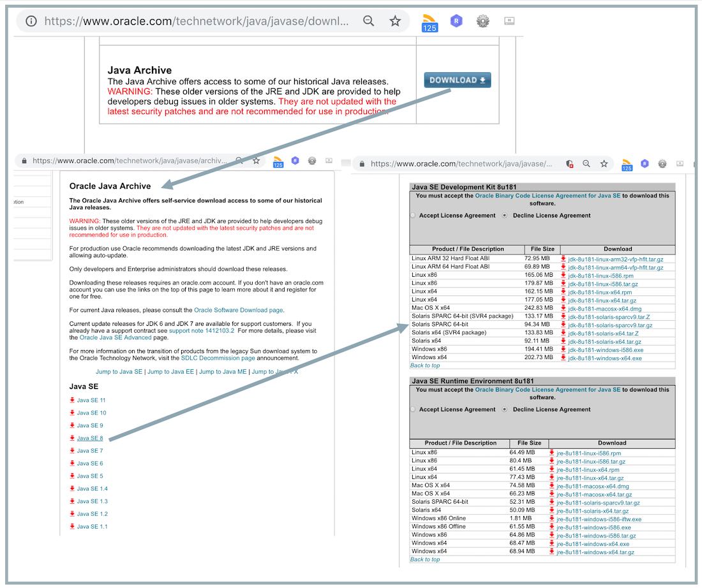Click purple R extension in archive window
The image size is (702, 588).
point(295,160)
